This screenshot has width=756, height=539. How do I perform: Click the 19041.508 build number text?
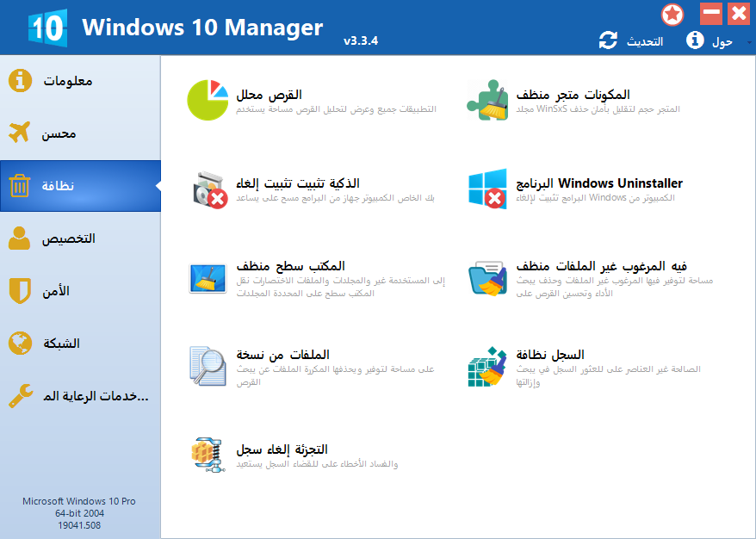79,525
